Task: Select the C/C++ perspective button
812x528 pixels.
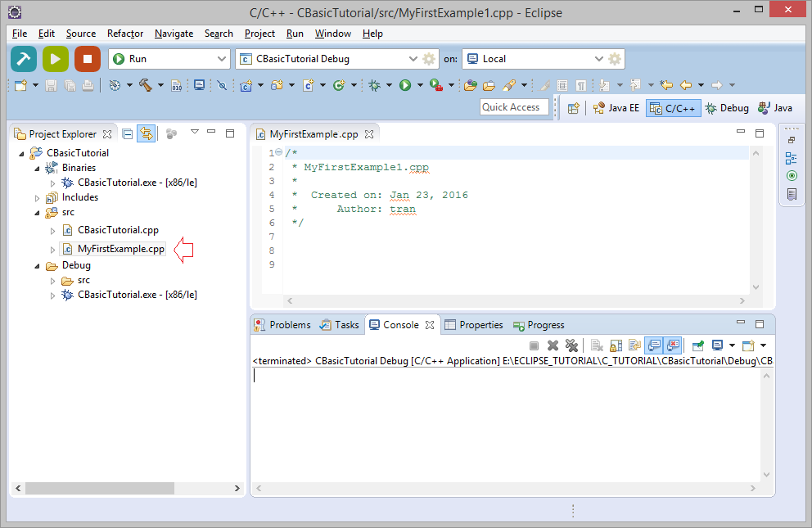Action: click(673, 108)
